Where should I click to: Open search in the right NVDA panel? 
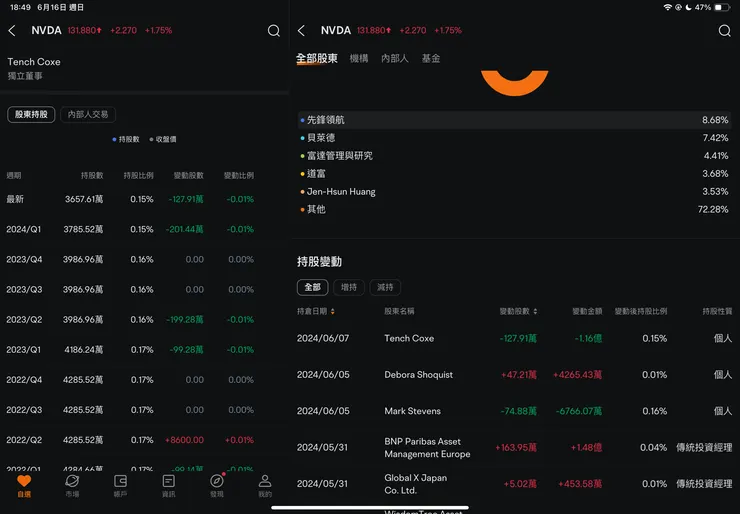pyautogui.click(x=724, y=31)
